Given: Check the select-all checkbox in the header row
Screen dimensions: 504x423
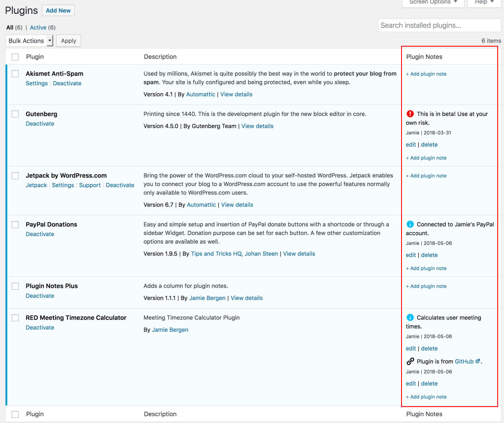Looking at the screenshot, I should 15,57.
